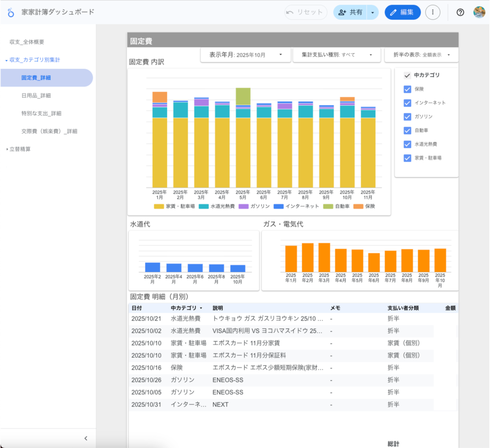490x448 pixels.
Task: Open the user account avatar
Action: [479, 12]
